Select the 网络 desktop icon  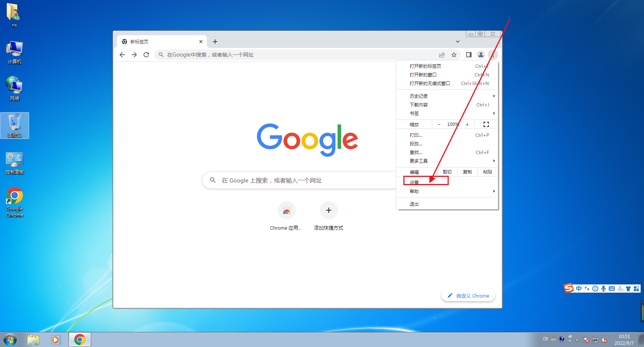15,89
